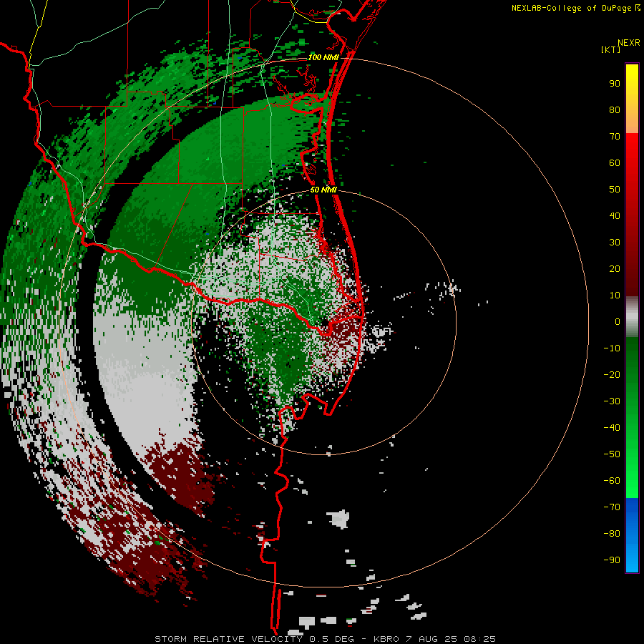Click the 90 value on the color scale

(615, 84)
